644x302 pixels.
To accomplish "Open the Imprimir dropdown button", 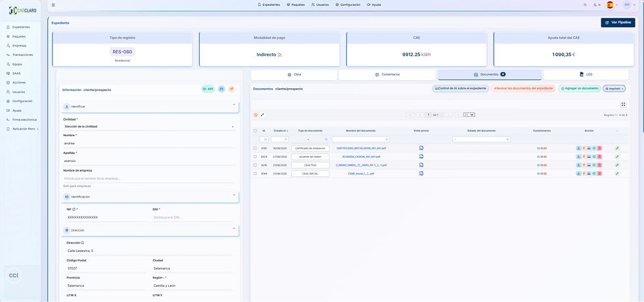I will tap(614, 88).
